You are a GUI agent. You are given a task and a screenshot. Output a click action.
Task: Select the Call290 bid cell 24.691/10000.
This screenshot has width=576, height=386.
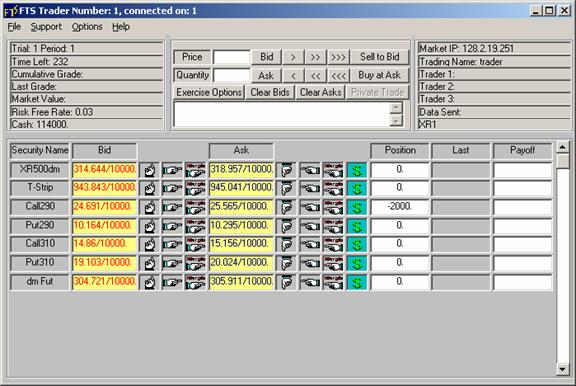[105, 208]
